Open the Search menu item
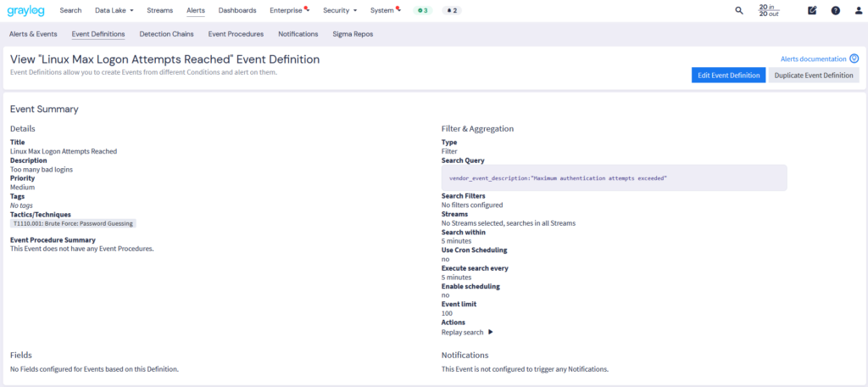The width and height of the screenshot is (868, 387). pyautogui.click(x=70, y=10)
